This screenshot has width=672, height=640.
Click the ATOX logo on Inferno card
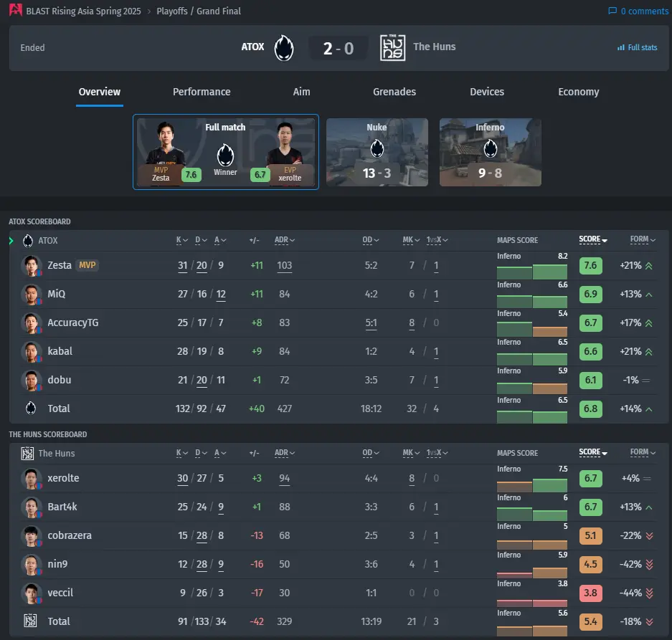[x=491, y=148]
